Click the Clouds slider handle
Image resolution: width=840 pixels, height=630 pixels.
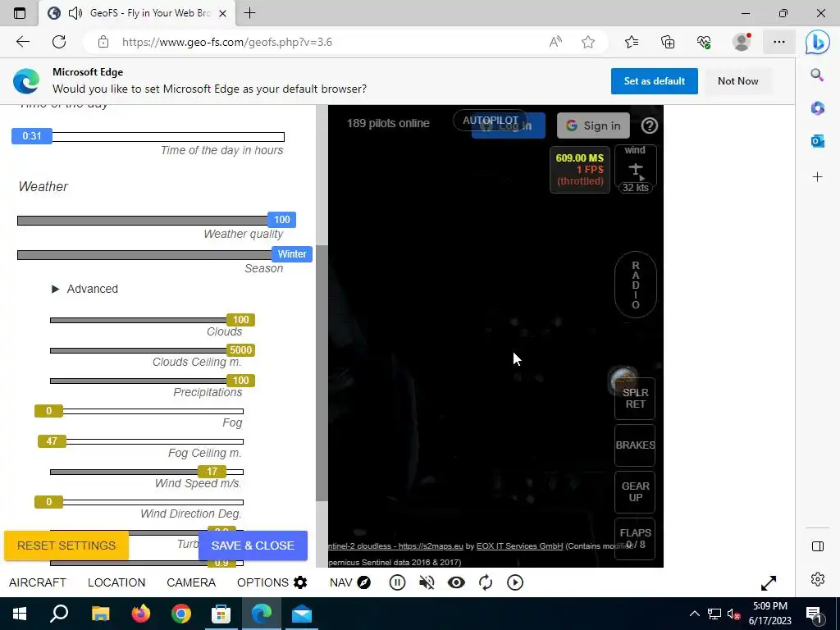pyautogui.click(x=240, y=320)
